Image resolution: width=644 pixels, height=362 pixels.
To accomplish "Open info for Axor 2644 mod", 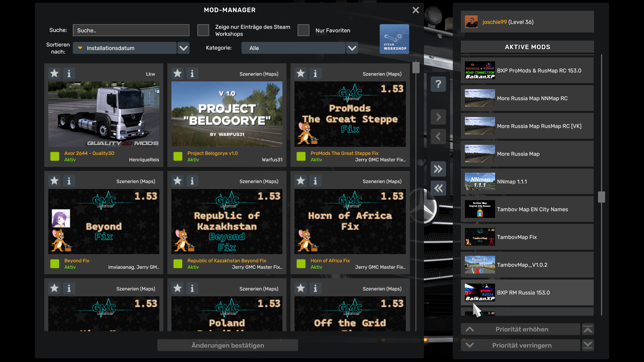I will point(69,73).
